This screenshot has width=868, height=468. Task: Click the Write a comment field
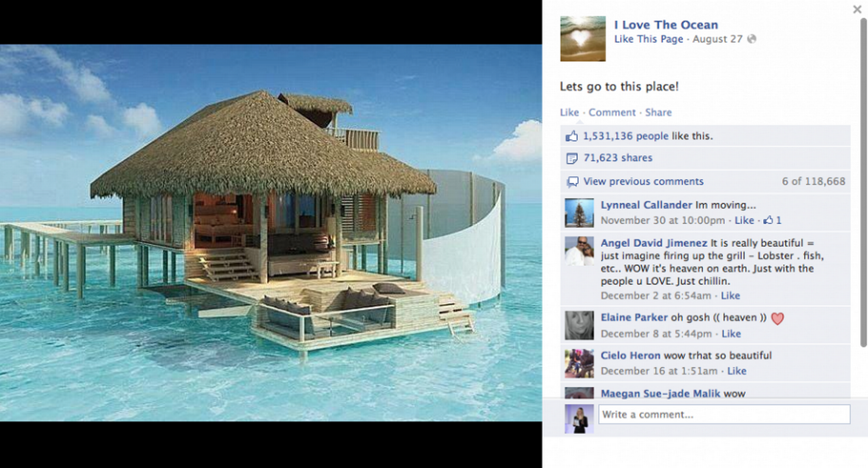click(724, 414)
